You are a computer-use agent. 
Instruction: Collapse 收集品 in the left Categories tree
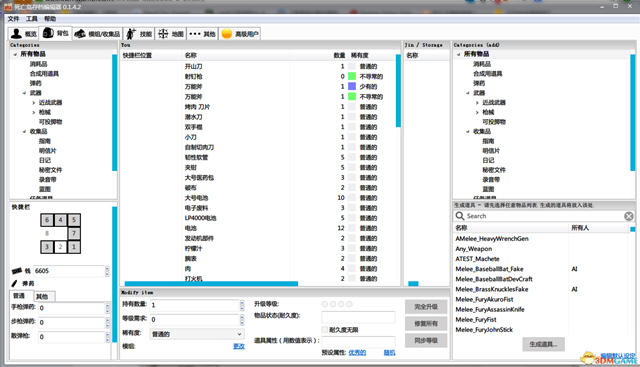(x=24, y=131)
